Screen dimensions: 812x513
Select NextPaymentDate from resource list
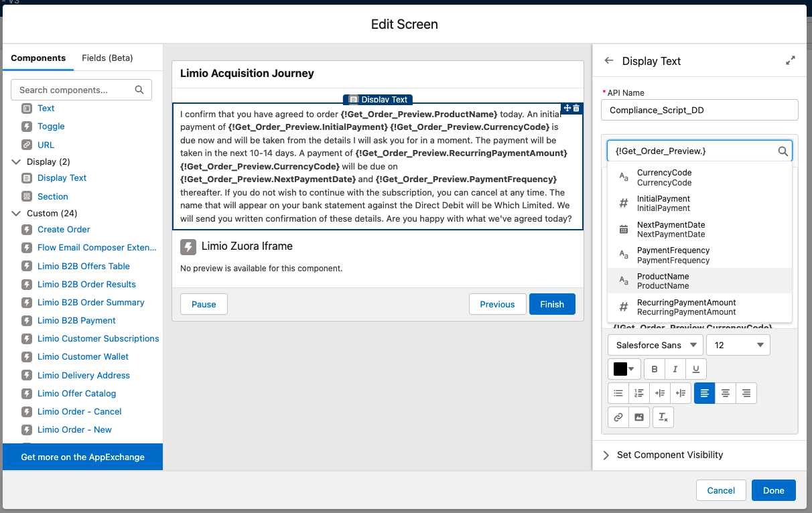coord(699,230)
